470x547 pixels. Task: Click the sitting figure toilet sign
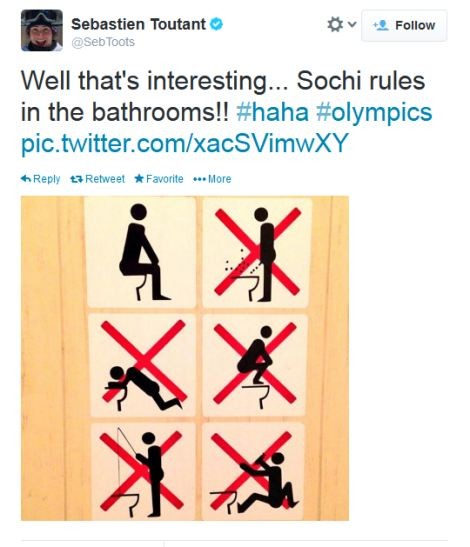tap(141, 252)
